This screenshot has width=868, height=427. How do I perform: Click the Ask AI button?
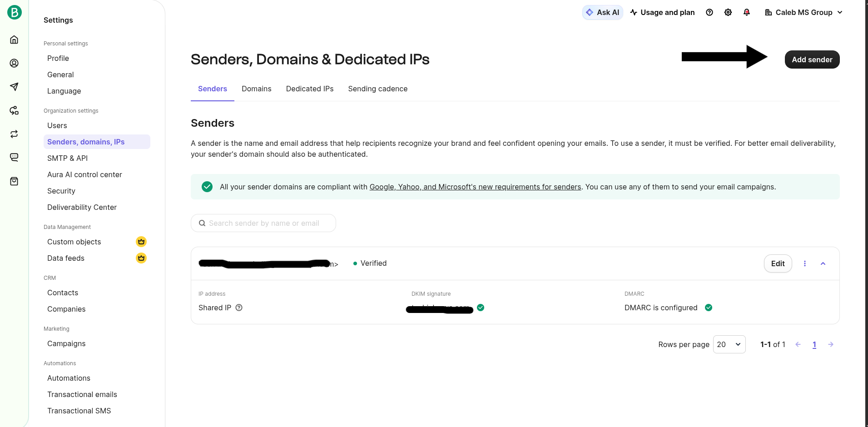click(x=603, y=12)
